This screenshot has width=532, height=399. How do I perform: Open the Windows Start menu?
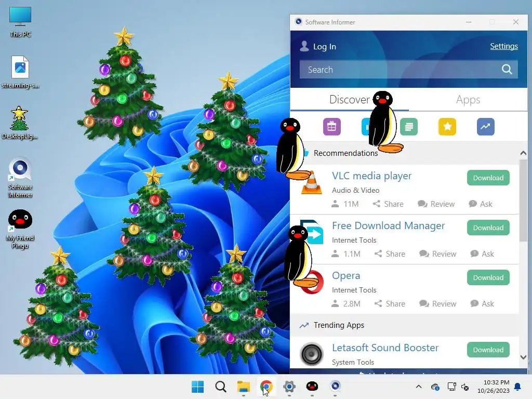[x=197, y=387]
